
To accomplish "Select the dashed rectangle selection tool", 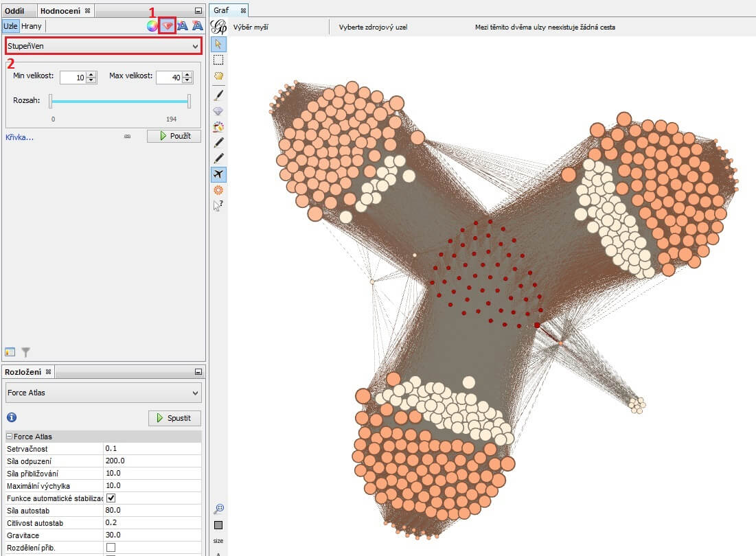I will coord(218,60).
